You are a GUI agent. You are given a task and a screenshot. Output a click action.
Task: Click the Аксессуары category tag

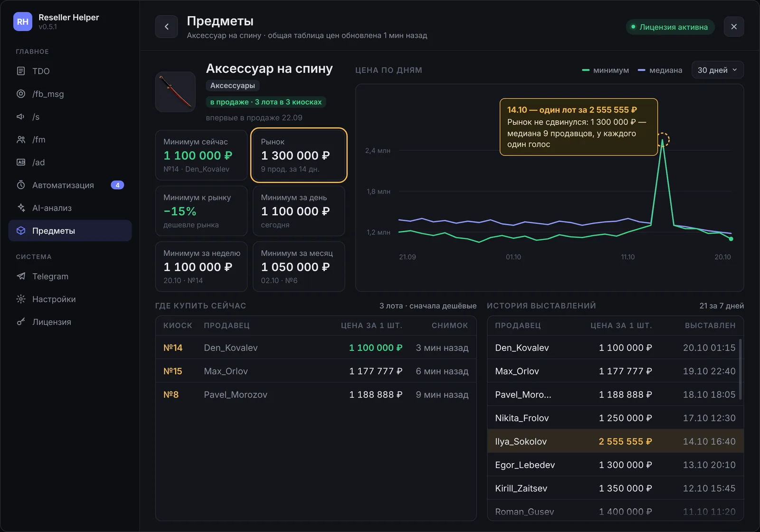pyautogui.click(x=233, y=85)
